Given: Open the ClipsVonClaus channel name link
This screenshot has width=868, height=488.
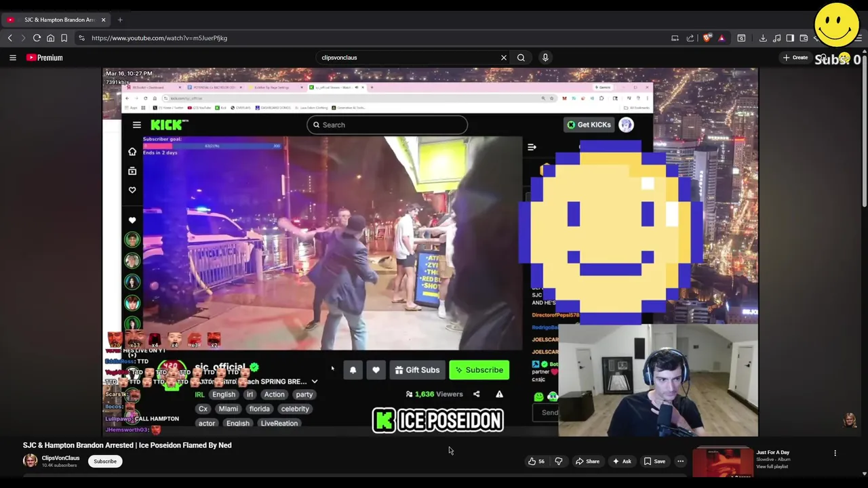Looking at the screenshot, I should point(60,458).
